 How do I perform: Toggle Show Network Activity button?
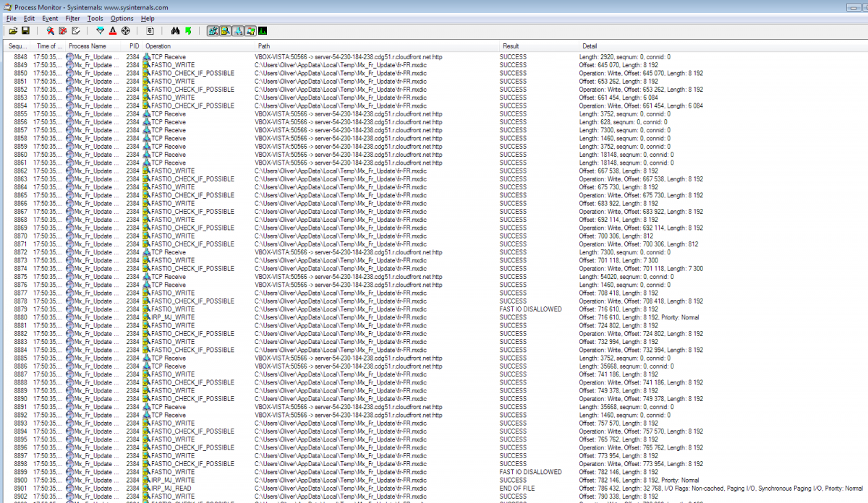(x=237, y=31)
